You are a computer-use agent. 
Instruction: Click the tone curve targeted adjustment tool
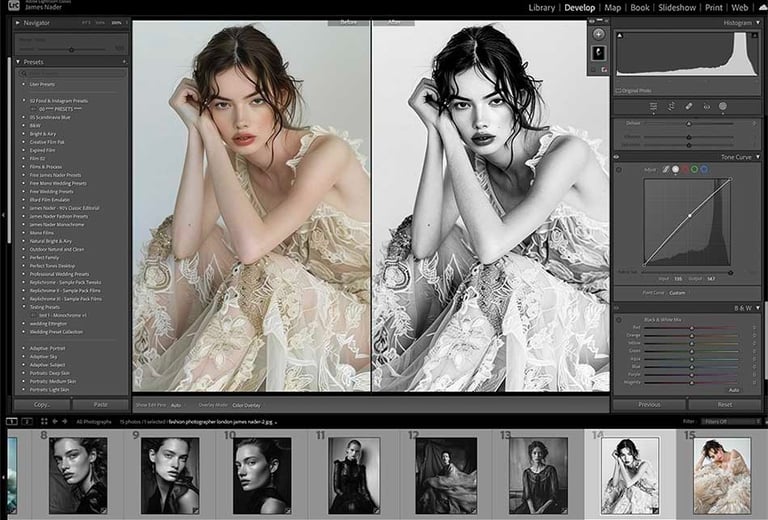tap(619, 170)
